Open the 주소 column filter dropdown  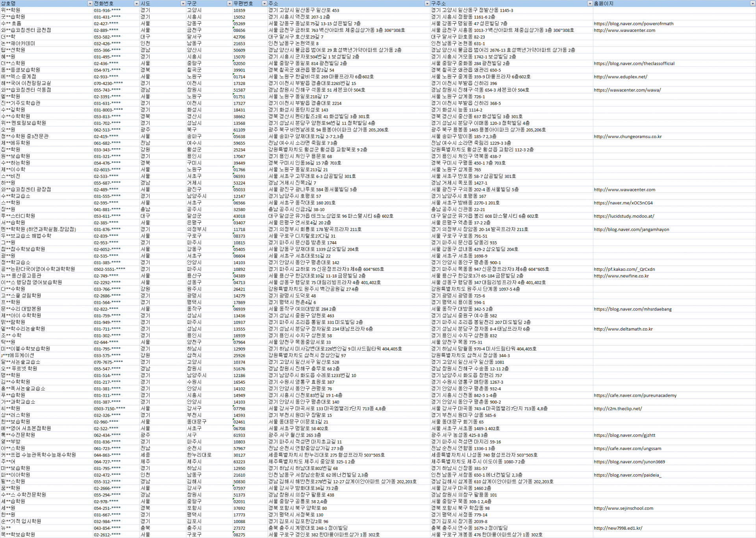(427, 4)
